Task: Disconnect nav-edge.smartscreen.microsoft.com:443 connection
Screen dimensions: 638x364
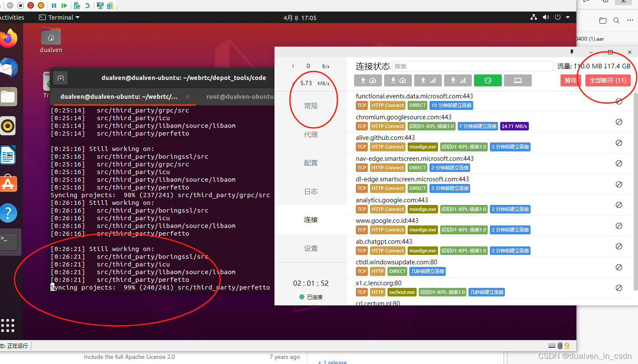Action: point(619,163)
